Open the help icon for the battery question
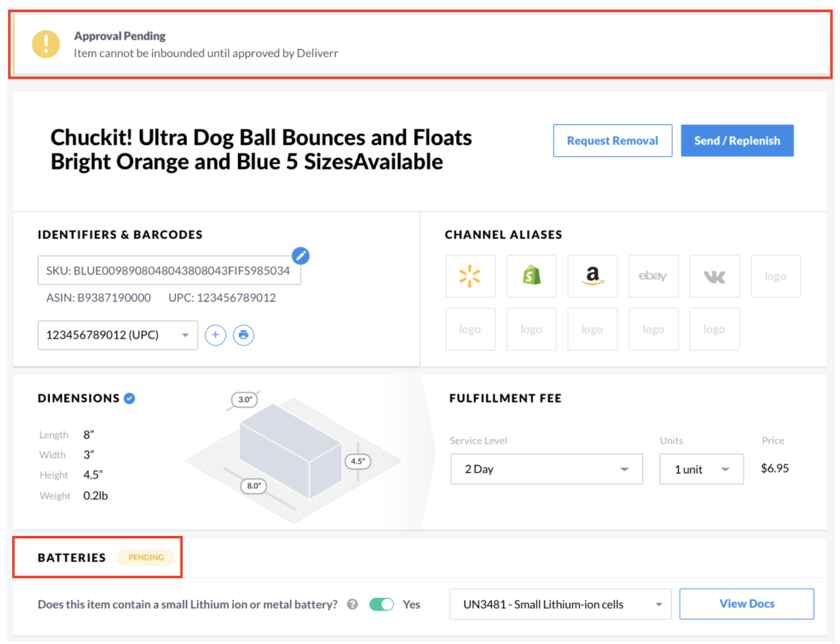 (352, 604)
